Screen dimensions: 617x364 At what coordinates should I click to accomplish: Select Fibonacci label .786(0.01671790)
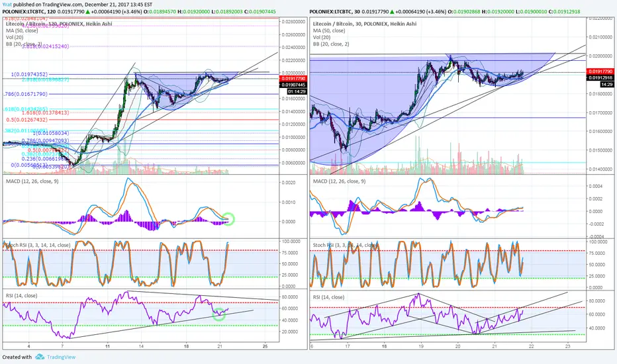tap(26, 94)
